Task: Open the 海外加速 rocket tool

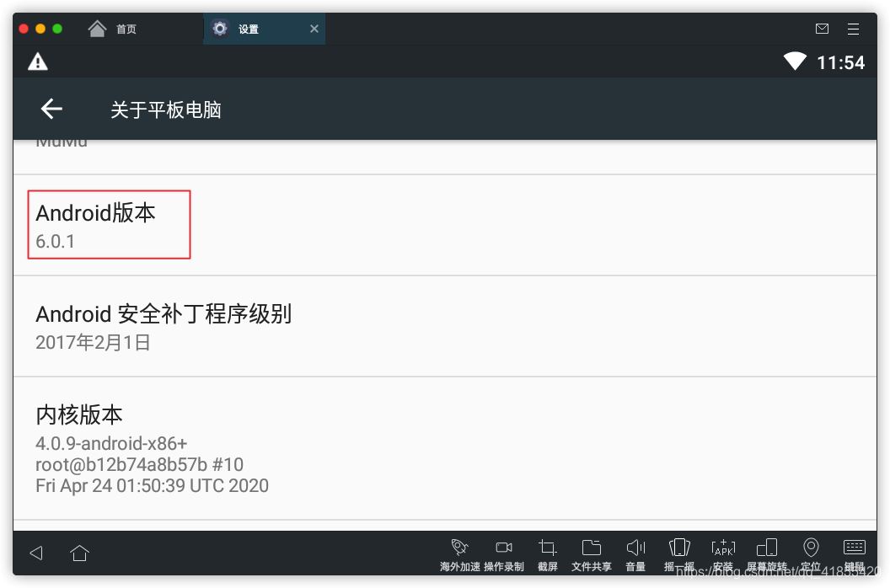Action: point(460,554)
